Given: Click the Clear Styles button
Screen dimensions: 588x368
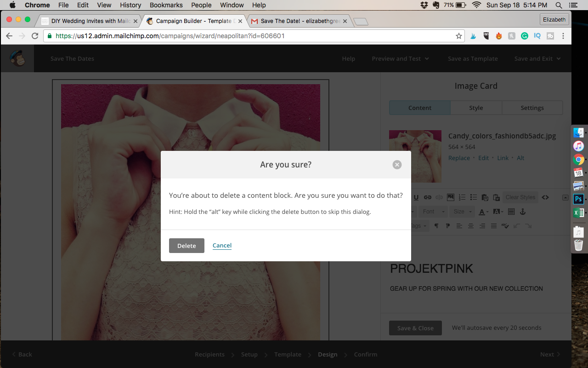Looking at the screenshot, I should 520,197.
